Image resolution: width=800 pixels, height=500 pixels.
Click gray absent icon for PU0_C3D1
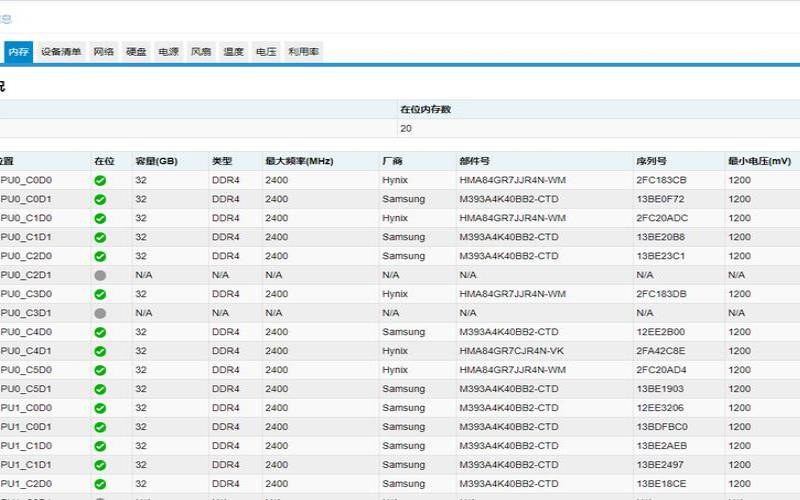(x=101, y=313)
